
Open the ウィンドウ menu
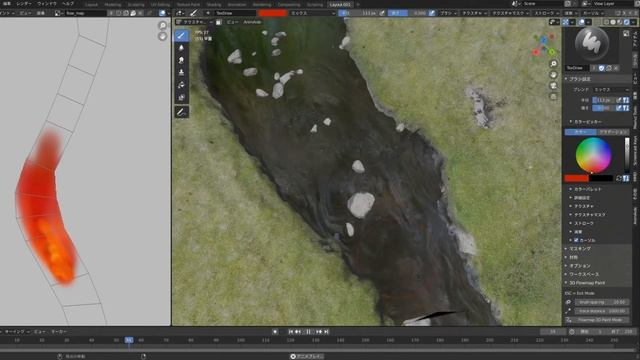(47, 4)
